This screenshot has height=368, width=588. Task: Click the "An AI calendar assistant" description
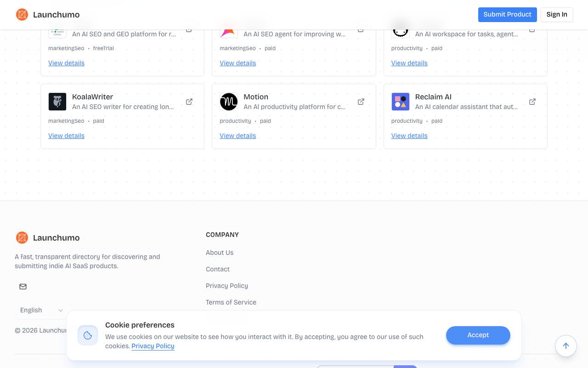pyautogui.click(x=466, y=107)
